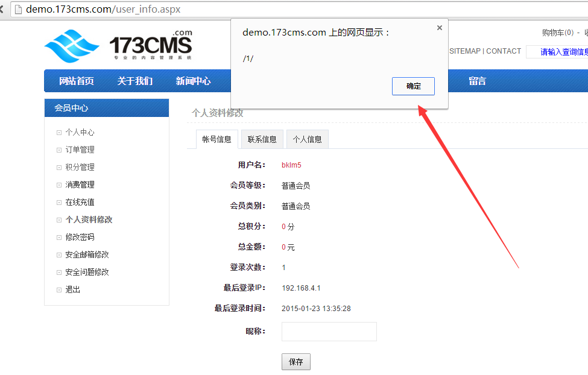
Task: Click the page icon in the address bar
Action: pos(18,9)
